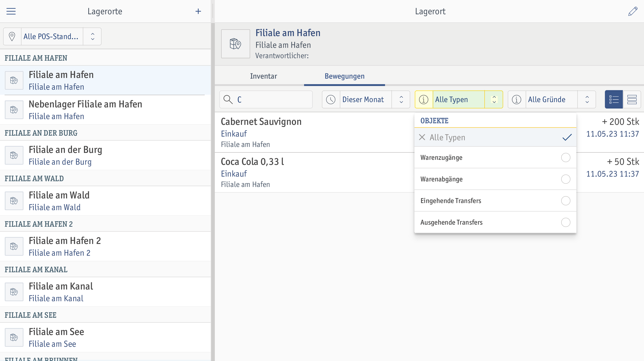Click the POS-Standorte up-down chevron
Image resolution: width=644 pixels, height=361 pixels.
92,37
